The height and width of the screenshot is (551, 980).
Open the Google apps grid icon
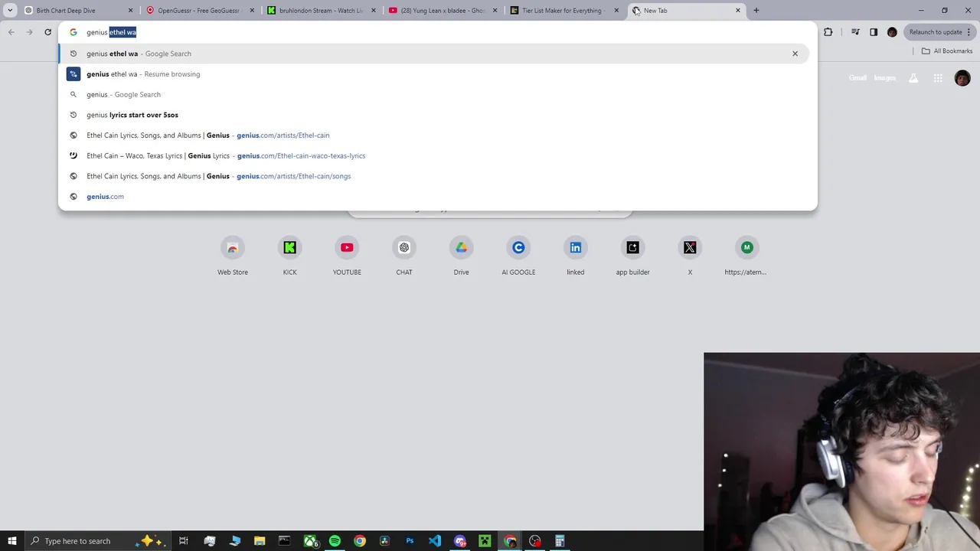click(x=938, y=78)
